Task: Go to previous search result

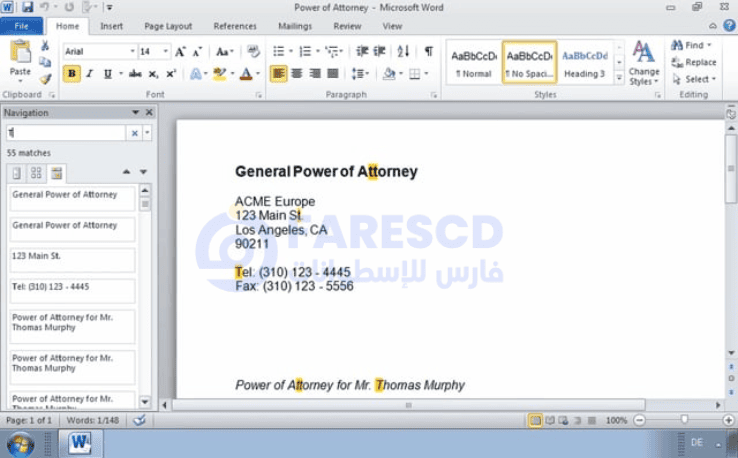Action: (126, 172)
